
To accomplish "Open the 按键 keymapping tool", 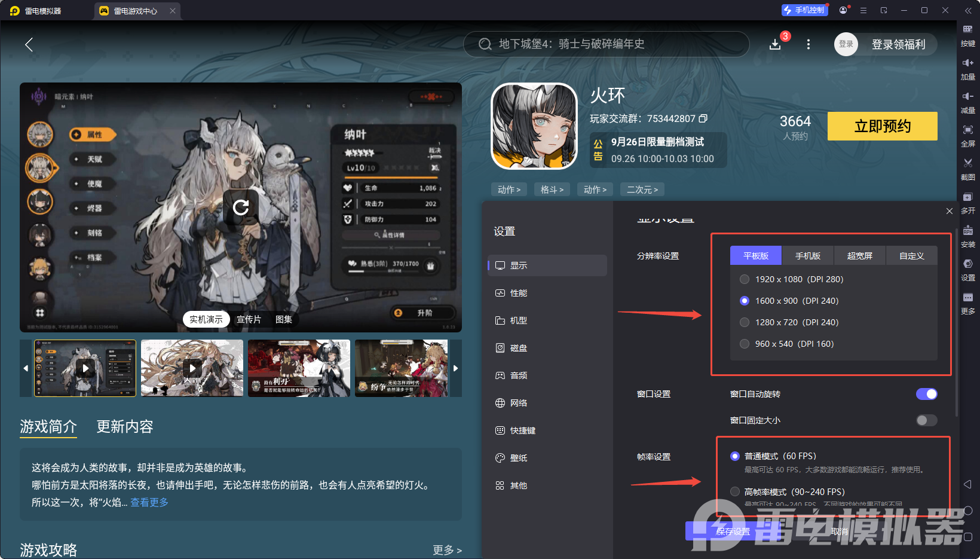I will 968,35.
